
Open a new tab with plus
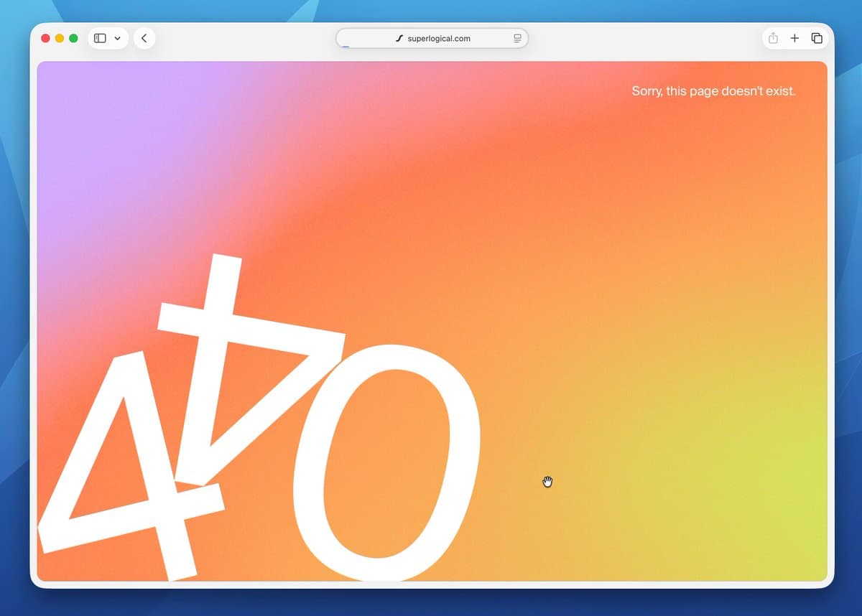pos(794,38)
